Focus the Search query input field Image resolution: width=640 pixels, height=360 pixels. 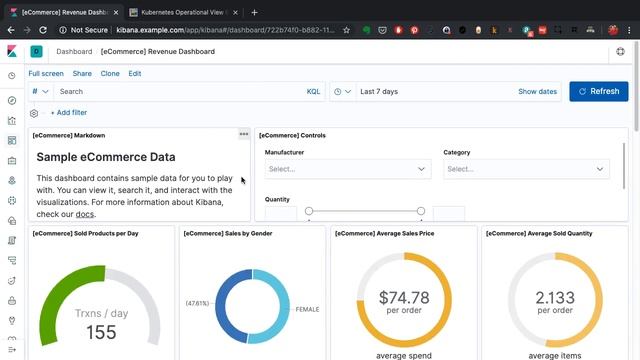pos(180,91)
